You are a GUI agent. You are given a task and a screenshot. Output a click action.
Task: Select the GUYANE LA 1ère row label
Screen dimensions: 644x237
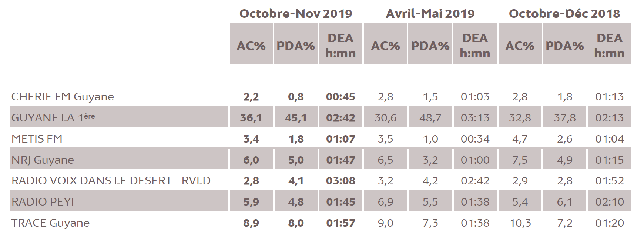[53, 117]
